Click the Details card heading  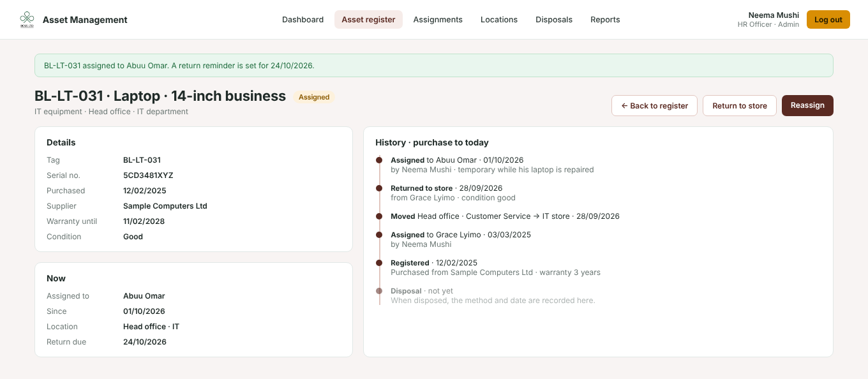pos(61,142)
